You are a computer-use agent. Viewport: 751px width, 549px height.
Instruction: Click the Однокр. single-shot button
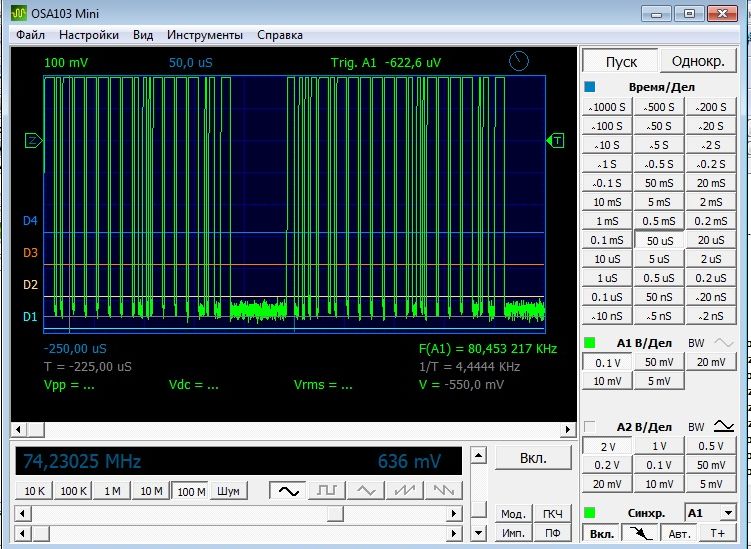698,61
